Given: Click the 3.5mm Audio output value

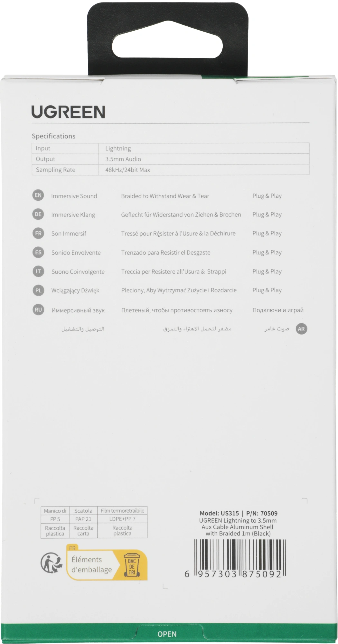Looking at the screenshot, I should pyautogui.click(x=123, y=159).
